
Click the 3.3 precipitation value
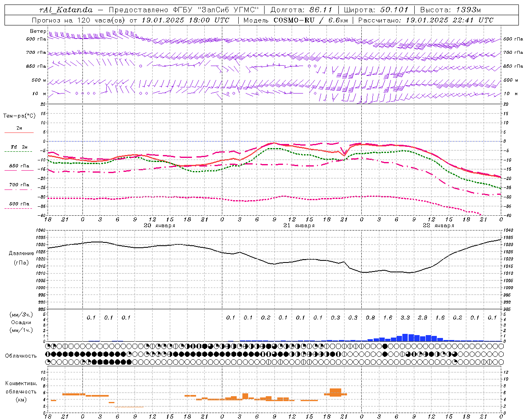click(x=405, y=318)
